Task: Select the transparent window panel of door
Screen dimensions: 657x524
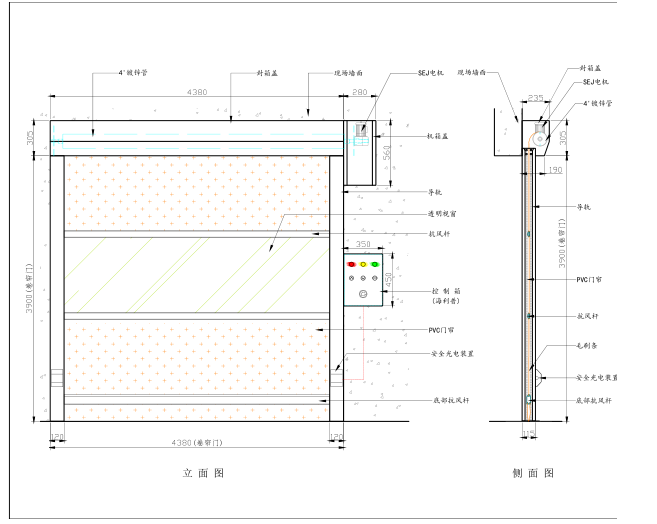Action: tap(197, 277)
